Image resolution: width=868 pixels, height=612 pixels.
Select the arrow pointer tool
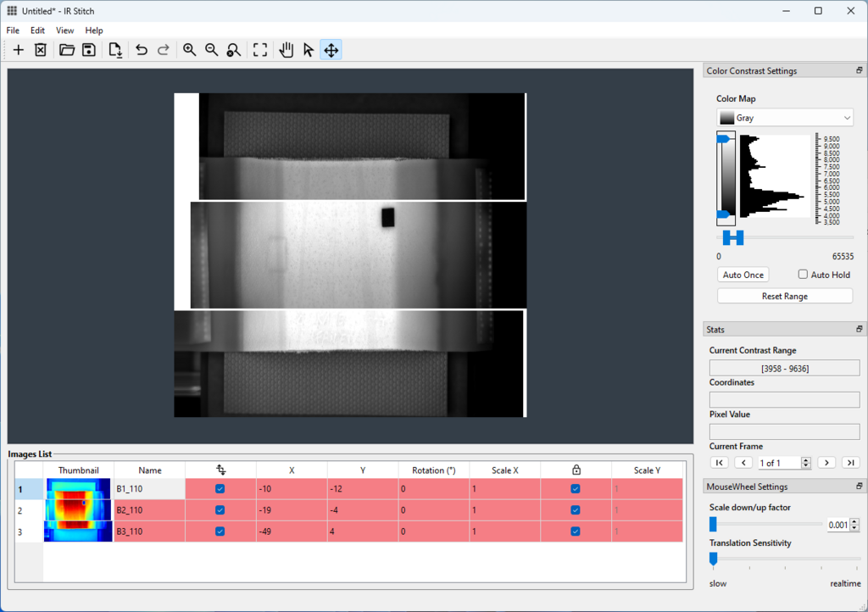[x=309, y=50]
